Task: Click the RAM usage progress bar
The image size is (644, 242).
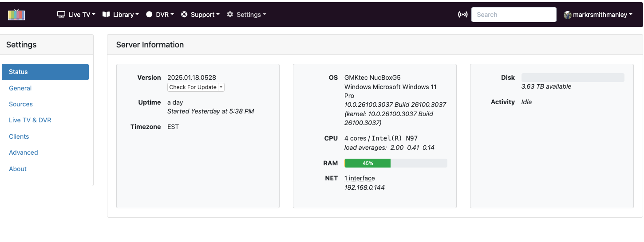Action: 395,163
